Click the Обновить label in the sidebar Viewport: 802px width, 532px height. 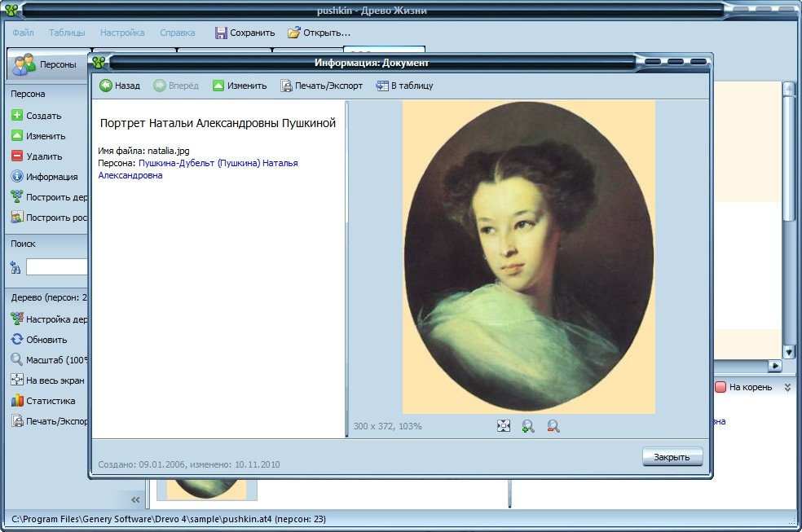tap(46, 340)
